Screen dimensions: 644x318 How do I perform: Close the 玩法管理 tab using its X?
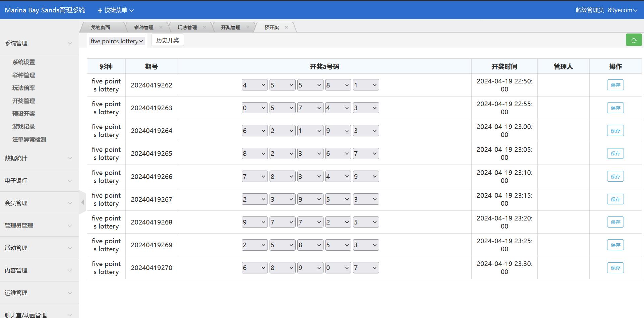point(204,27)
